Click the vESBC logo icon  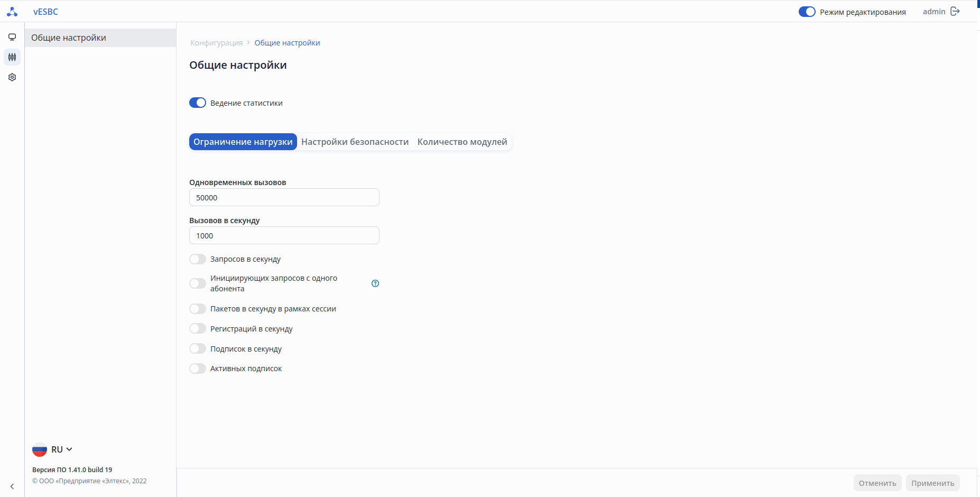click(x=12, y=12)
